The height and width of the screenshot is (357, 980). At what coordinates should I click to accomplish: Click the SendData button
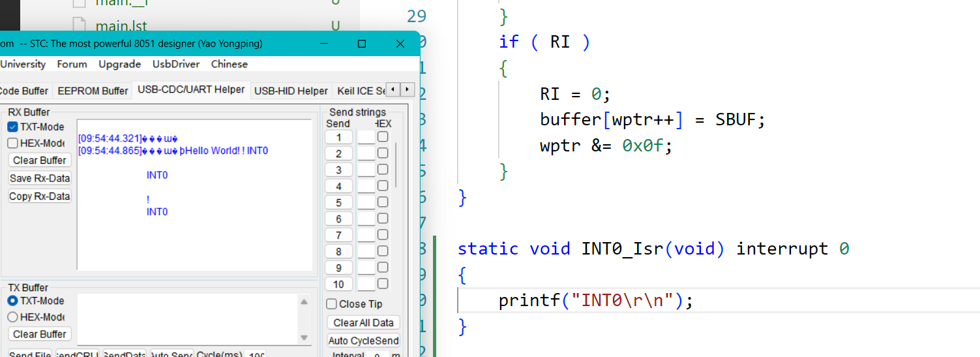(x=125, y=354)
